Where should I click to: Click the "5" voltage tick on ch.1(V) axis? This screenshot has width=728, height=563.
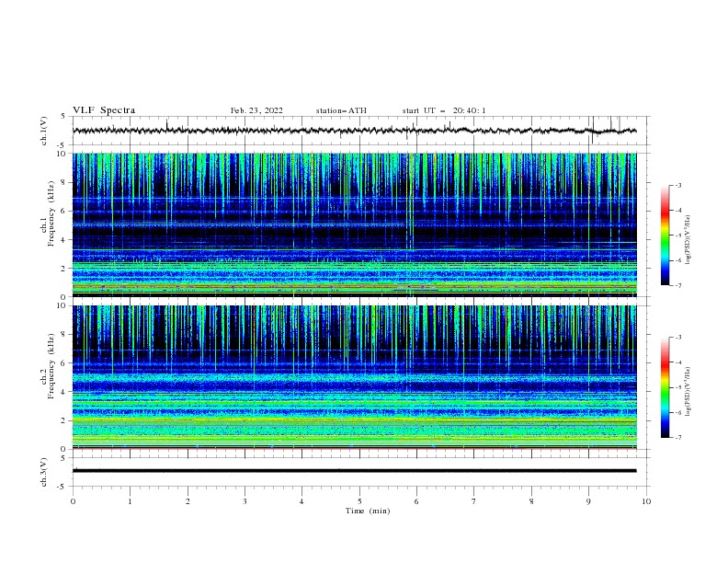[x=64, y=116]
